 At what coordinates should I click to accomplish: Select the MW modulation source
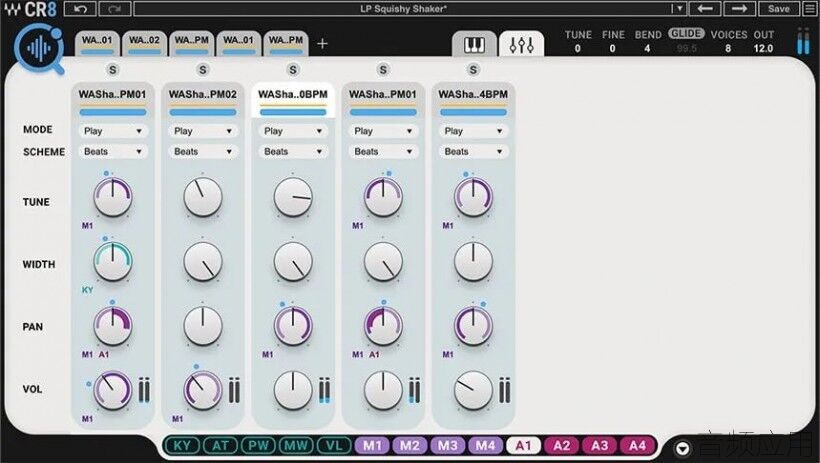[296, 446]
